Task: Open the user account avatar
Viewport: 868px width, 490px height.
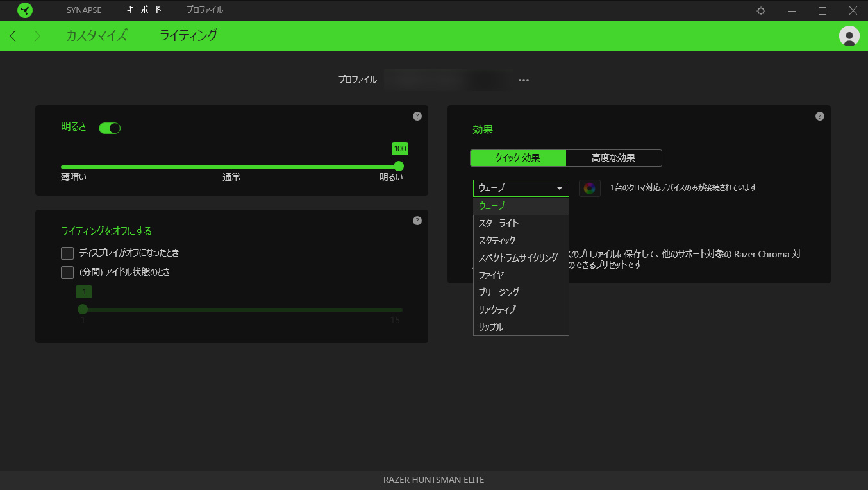Action: pyautogui.click(x=849, y=36)
